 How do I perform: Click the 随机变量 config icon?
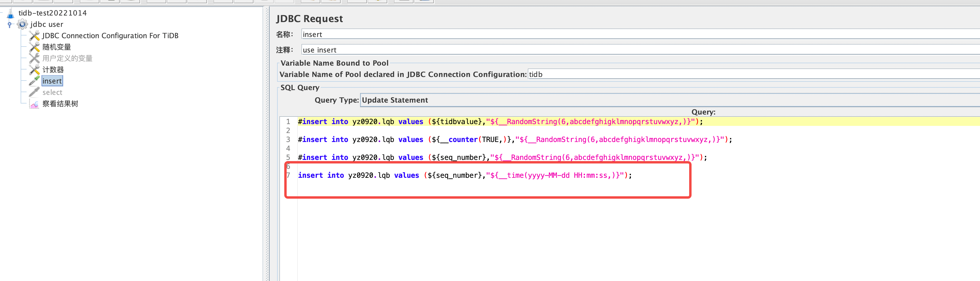(34, 47)
